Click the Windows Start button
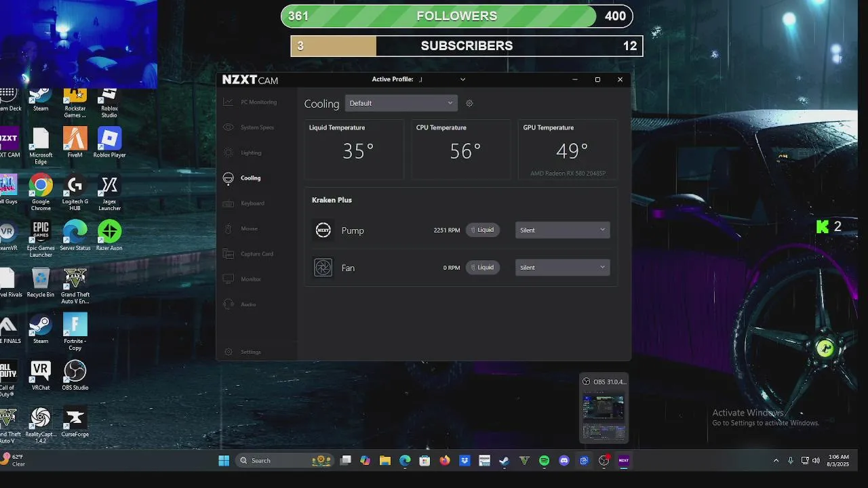 224,461
